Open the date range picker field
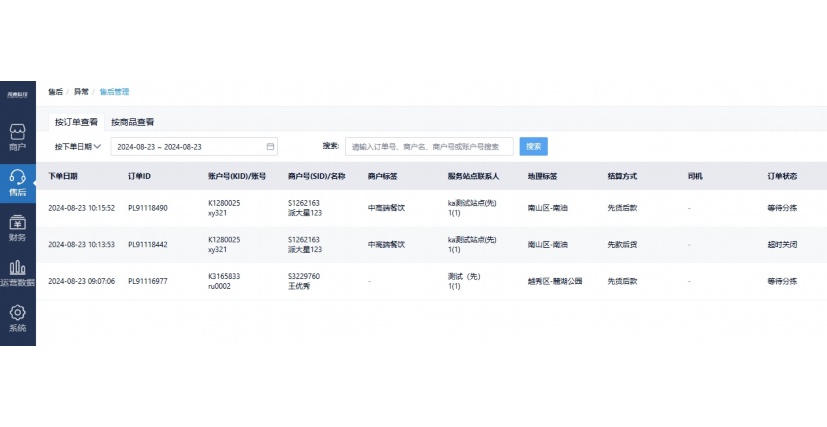Viewport: 827px width, 427px height. click(x=194, y=147)
